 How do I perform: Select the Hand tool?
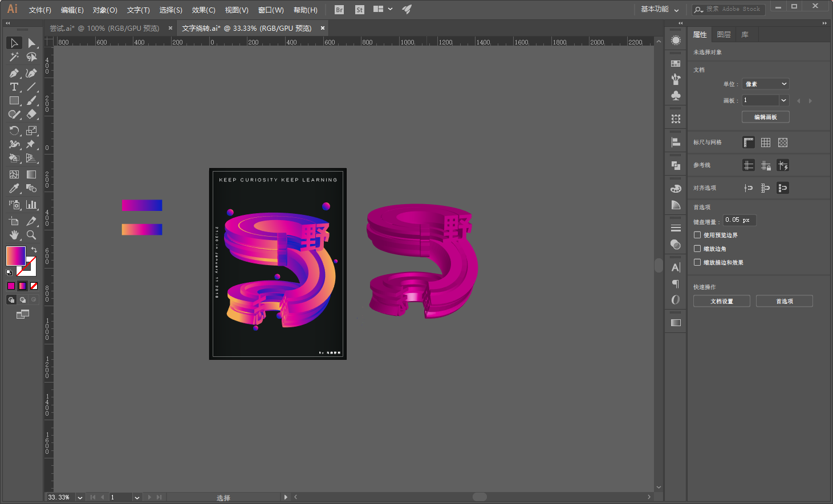pos(14,234)
